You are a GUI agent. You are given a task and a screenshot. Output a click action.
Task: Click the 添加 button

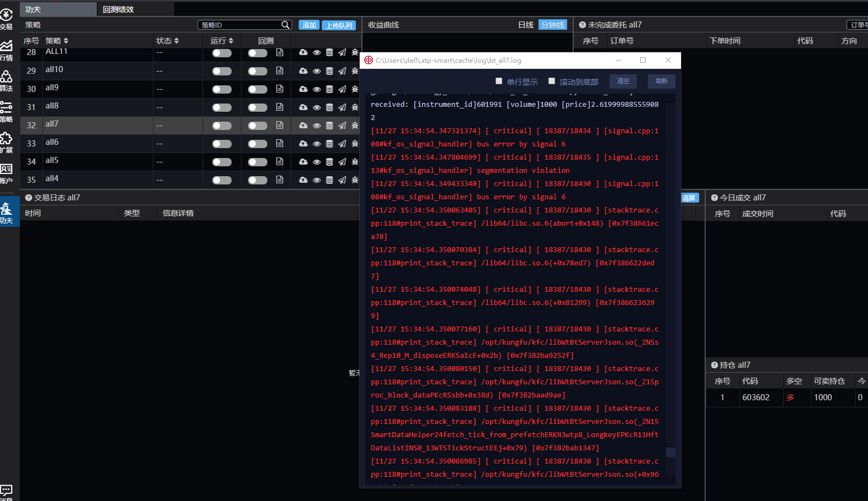(x=309, y=25)
